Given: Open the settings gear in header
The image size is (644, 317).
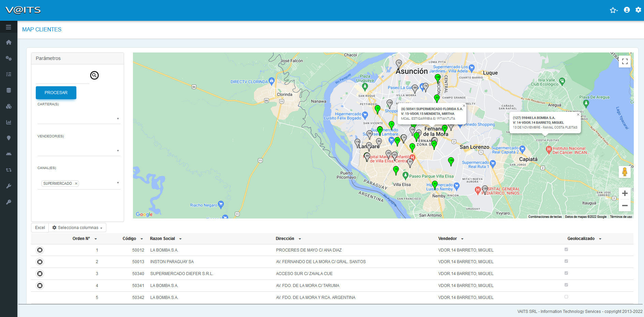Looking at the screenshot, I should point(638,10).
